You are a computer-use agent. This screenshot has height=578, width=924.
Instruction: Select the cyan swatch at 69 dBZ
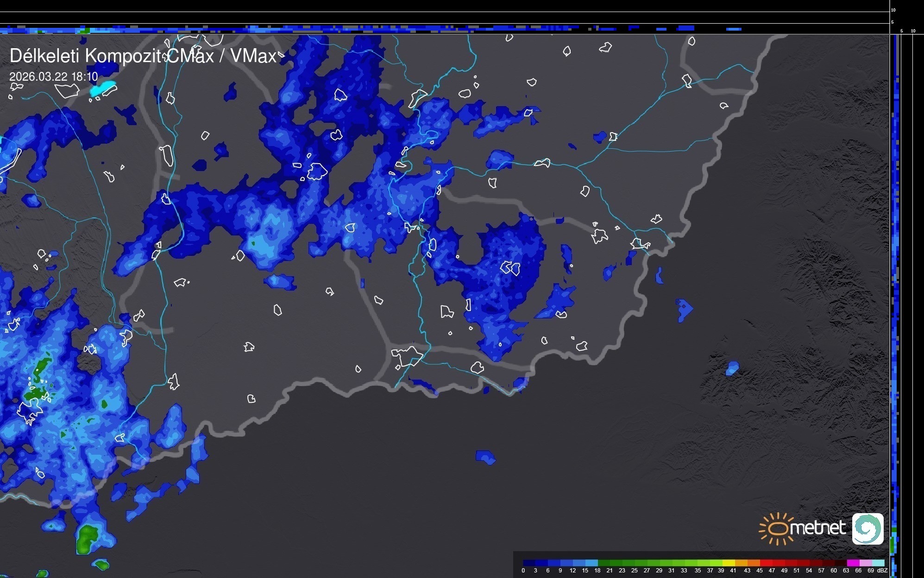[878, 563]
